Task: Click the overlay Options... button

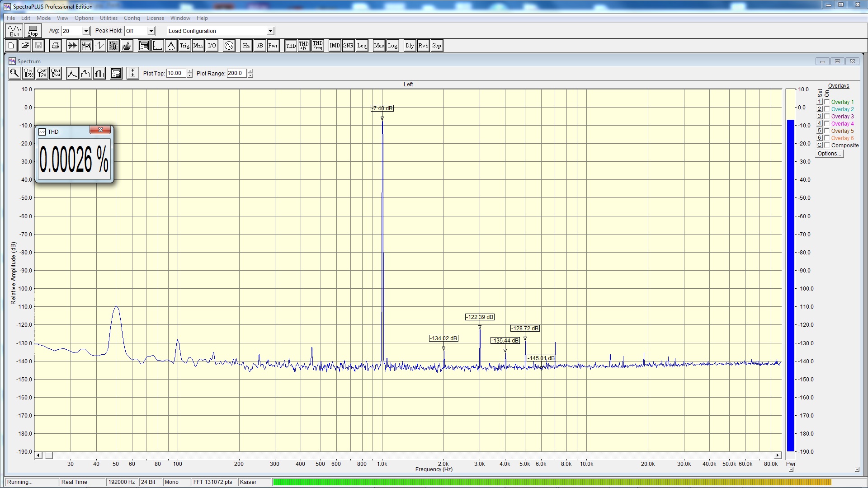Action: pyautogui.click(x=829, y=154)
